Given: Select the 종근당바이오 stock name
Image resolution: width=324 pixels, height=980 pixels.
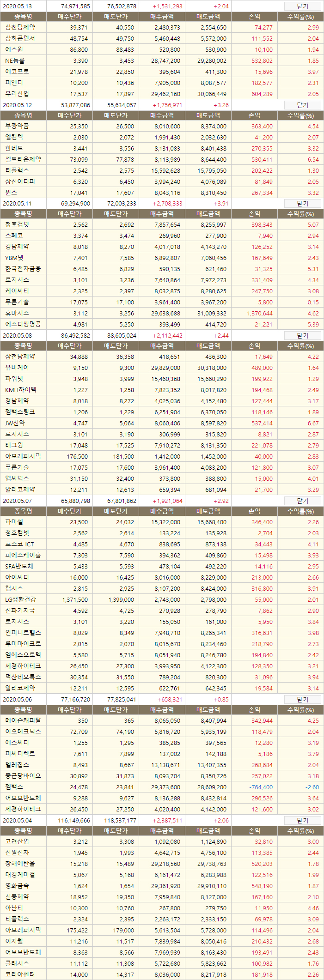Looking at the screenshot, I should [23, 775].
